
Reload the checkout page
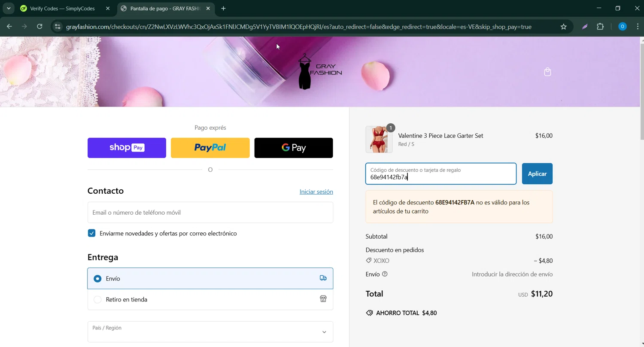coord(39,27)
